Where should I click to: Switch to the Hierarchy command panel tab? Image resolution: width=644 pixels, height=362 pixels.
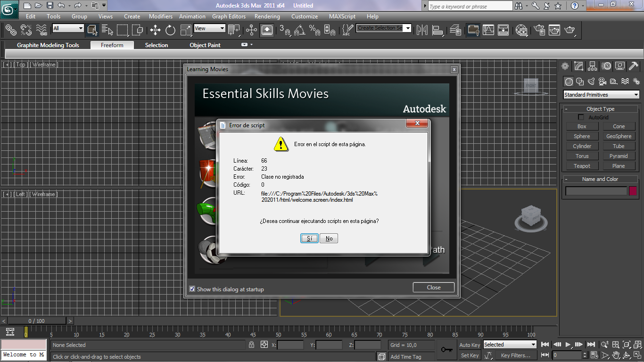593,66
